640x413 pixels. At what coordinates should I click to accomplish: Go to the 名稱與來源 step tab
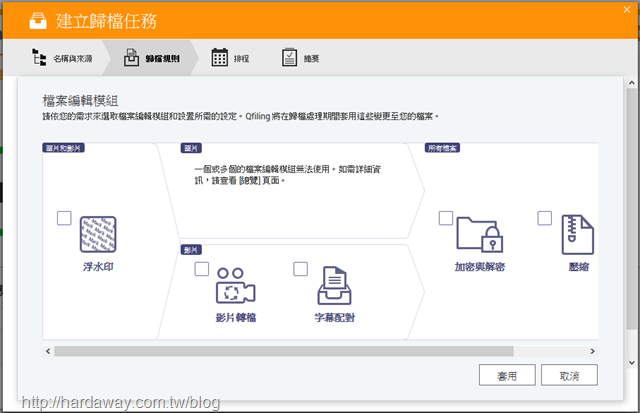[x=61, y=58]
